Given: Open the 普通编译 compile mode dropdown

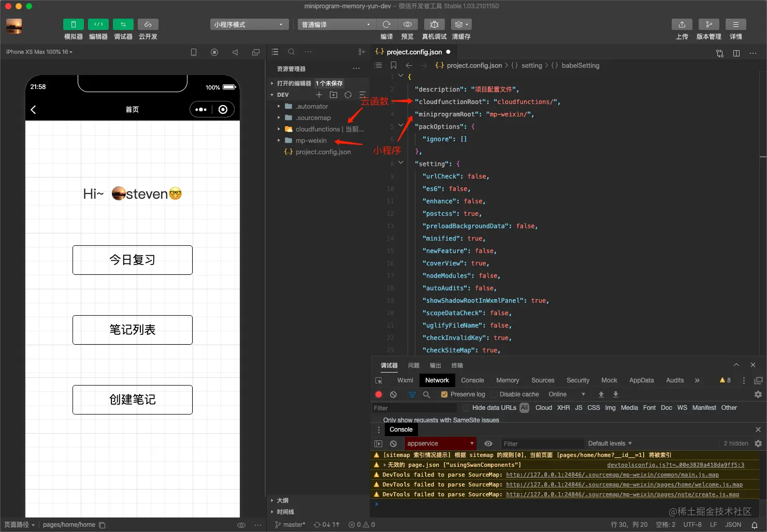Looking at the screenshot, I should (x=337, y=24).
